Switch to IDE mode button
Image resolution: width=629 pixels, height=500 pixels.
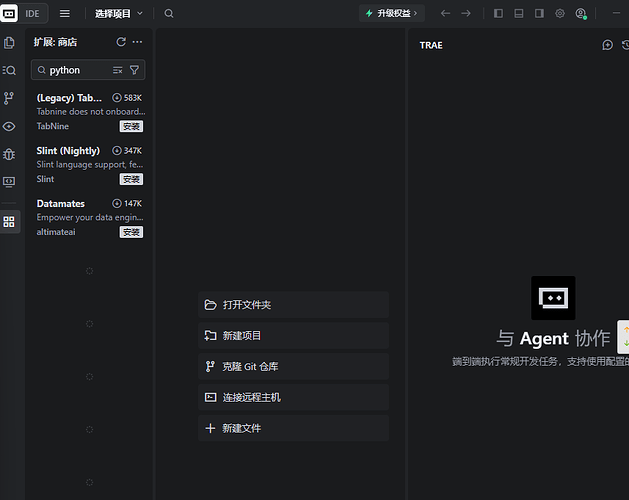point(32,14)
